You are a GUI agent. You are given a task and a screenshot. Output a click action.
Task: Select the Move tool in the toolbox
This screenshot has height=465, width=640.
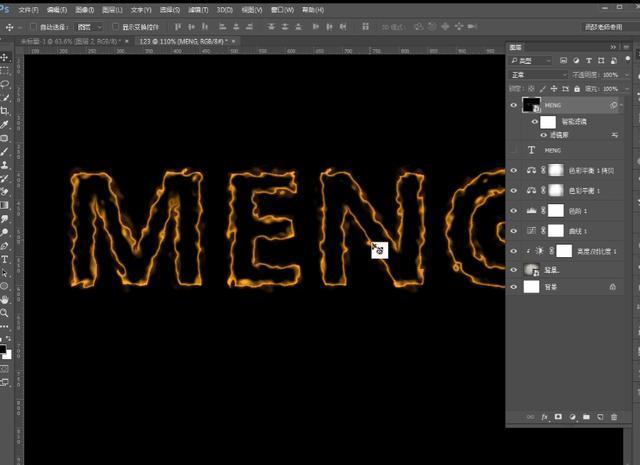click(4, 57)
